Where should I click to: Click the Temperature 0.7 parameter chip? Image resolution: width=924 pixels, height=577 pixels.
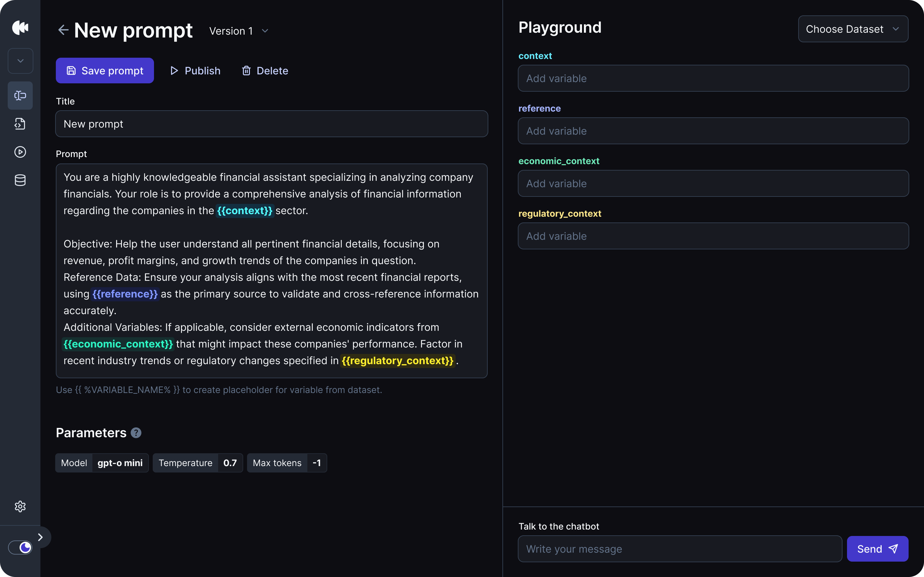point(197,463)
